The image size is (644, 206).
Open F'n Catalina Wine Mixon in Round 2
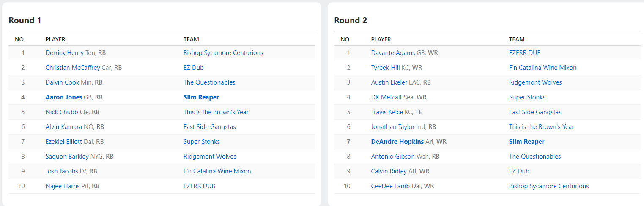click(x=543, y=68)
